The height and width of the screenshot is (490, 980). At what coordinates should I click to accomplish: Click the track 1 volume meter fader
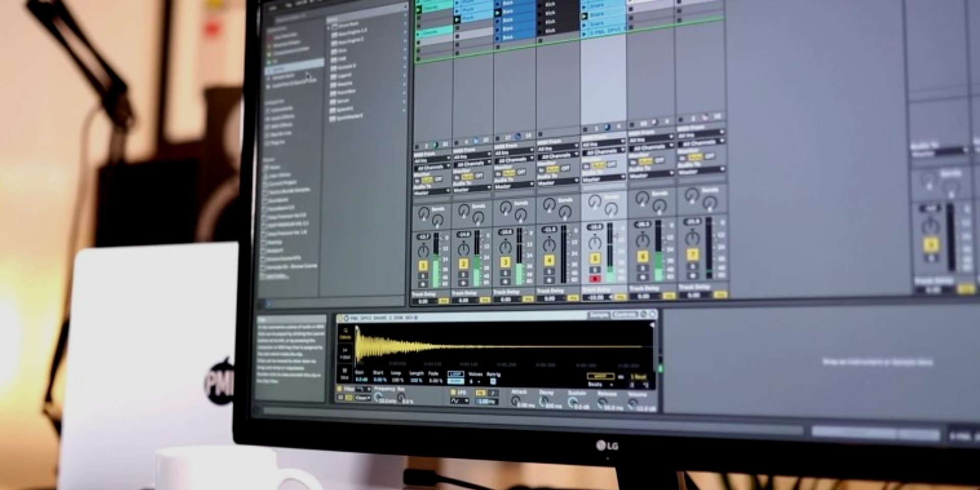(436, 259)
